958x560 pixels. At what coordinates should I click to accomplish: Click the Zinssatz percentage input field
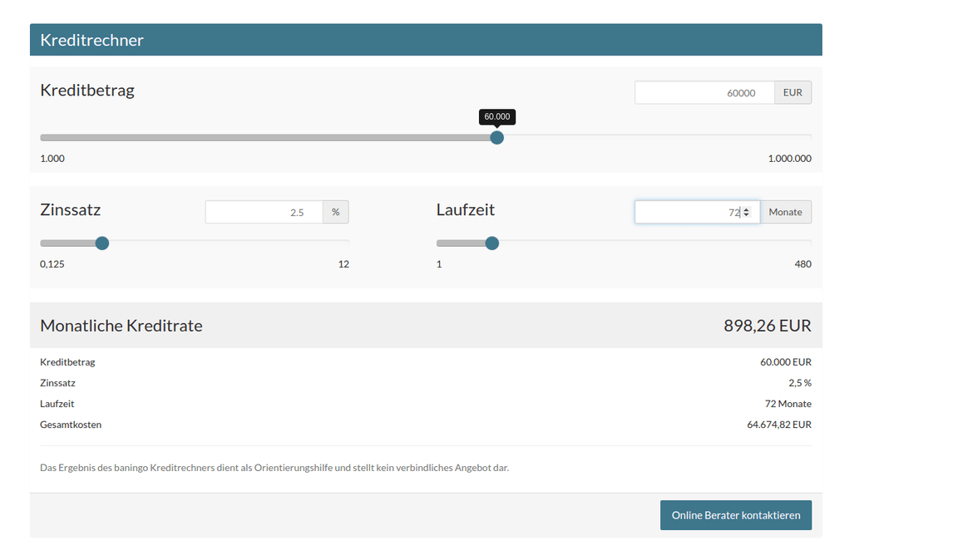click(x=264, y=213)
